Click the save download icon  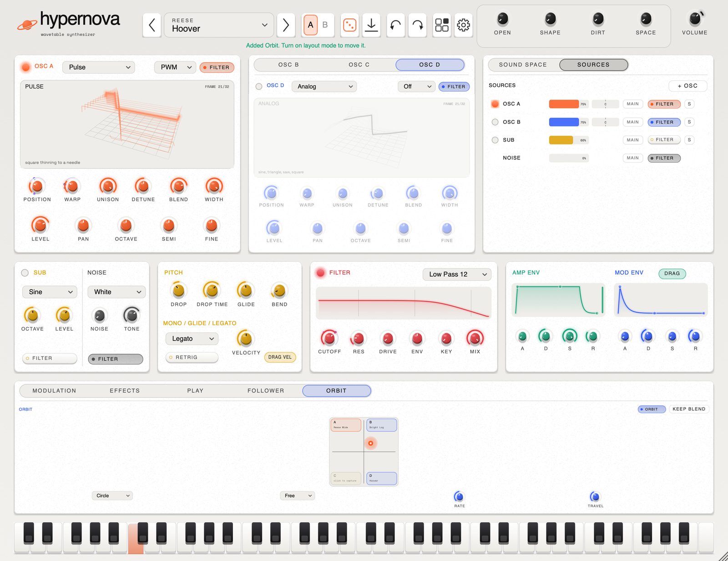pos(371,25)
